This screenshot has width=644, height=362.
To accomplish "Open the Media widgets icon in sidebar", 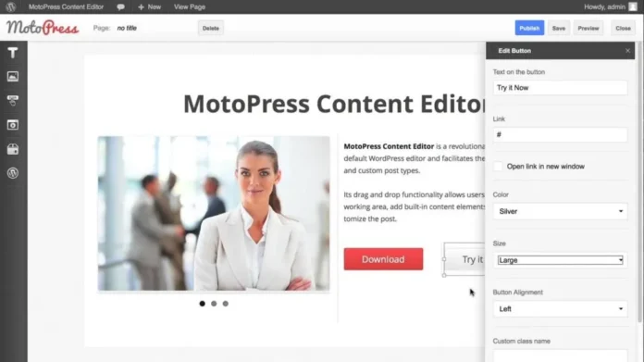I will click(13, 124).
